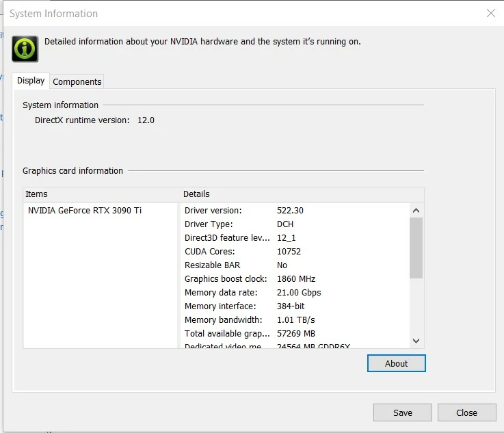Click the 57269 MB value
This screenshot has height=433, width=504.
295,333
